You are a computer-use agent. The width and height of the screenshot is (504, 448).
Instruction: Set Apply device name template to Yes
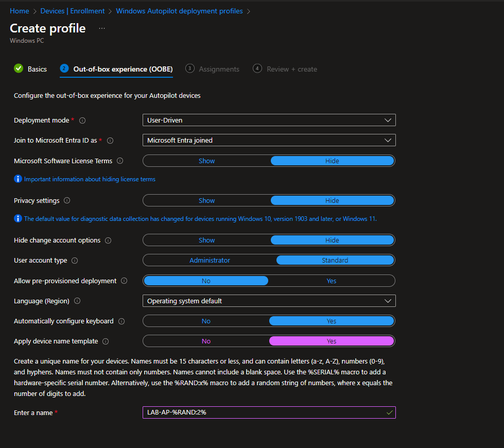[x=332, y=341]
